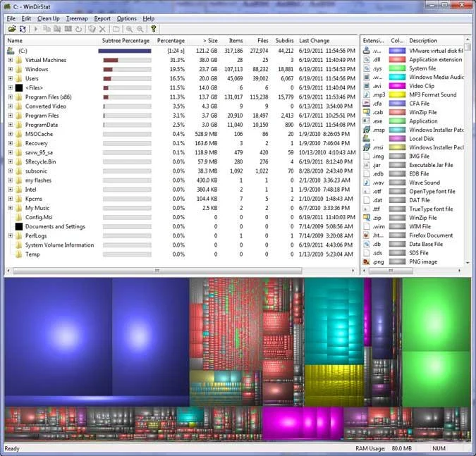Click the Delete to Recycle Bin icon

(x=92, y=29)
